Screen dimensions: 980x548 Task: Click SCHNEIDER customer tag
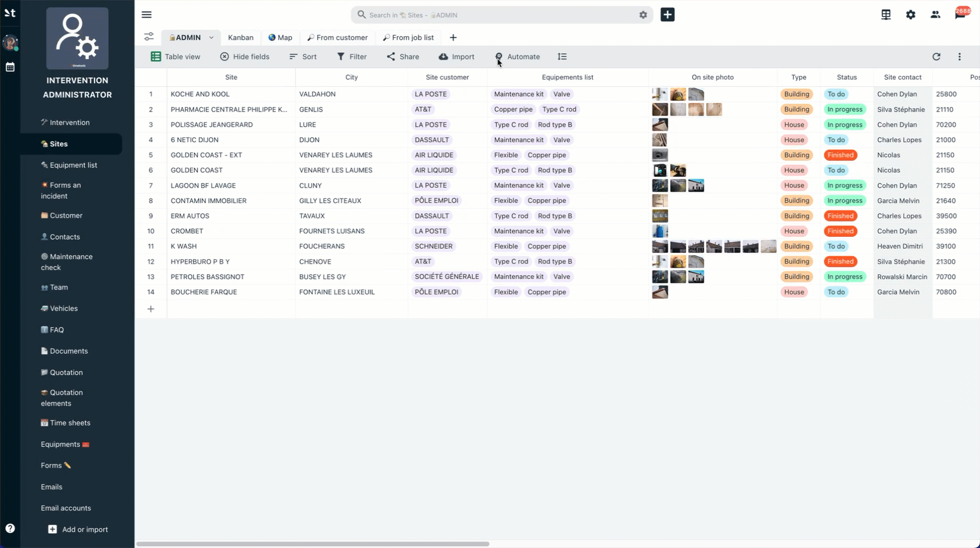click(x=433, y=247)
